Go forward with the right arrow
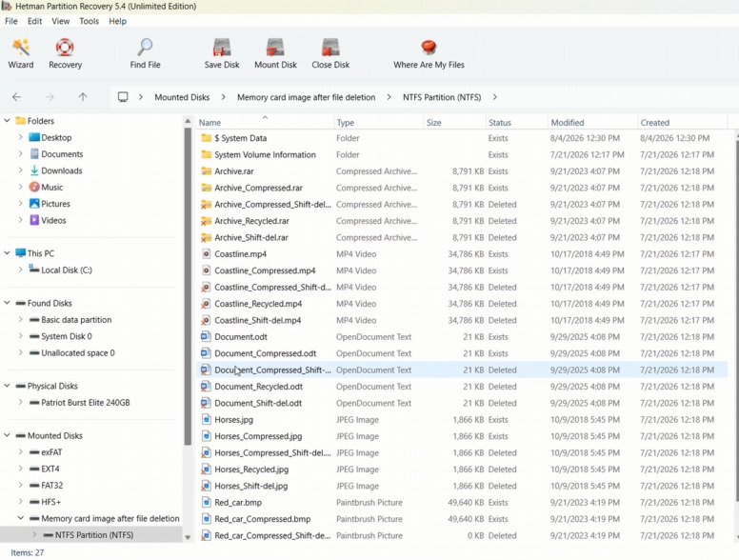739x560 pixels. (50, 97)
